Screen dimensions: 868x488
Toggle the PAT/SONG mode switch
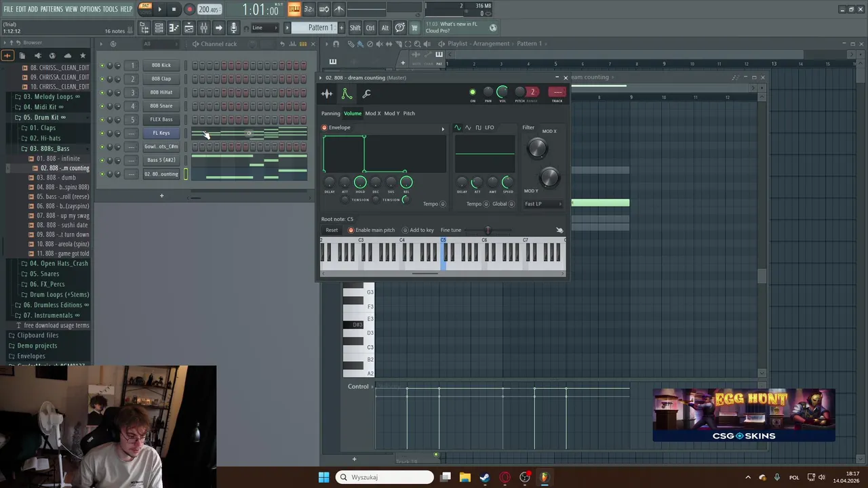point(145,8)
